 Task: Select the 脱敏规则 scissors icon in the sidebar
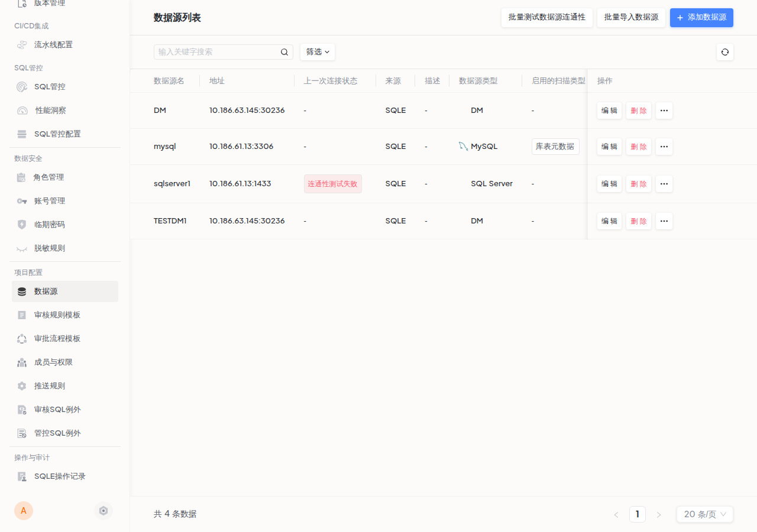pyautogui.click(x=22, y=248)
